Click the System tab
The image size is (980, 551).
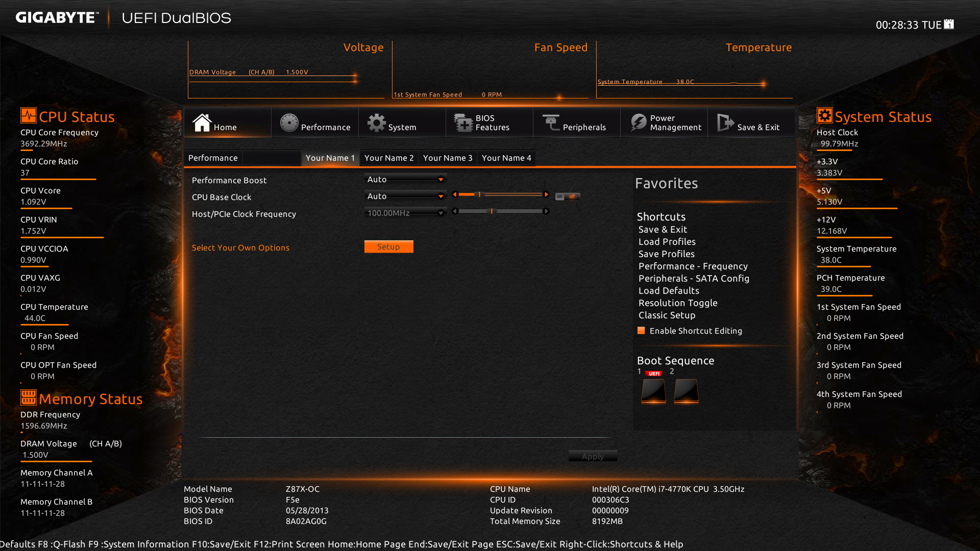402,122
